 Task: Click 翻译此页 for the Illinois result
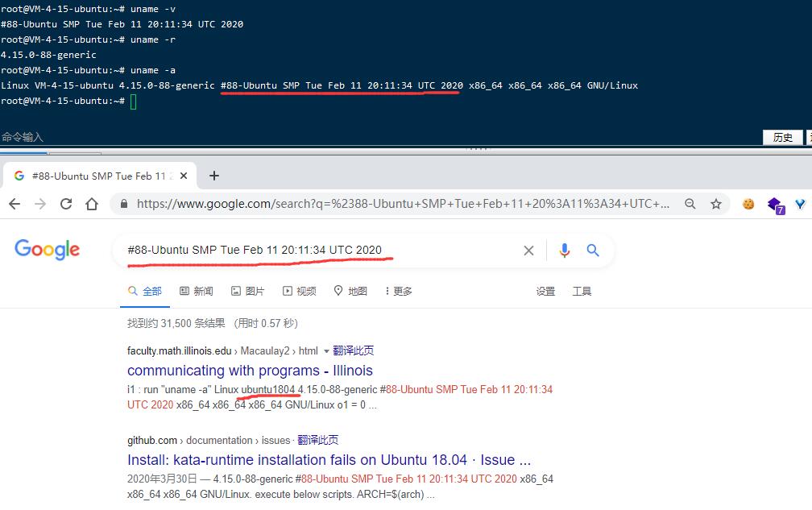[353, 350]
